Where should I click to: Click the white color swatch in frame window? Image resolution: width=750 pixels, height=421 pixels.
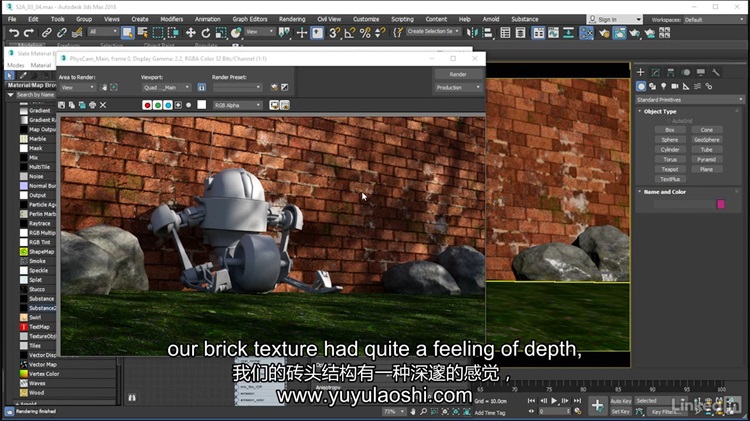pos(202,105)
